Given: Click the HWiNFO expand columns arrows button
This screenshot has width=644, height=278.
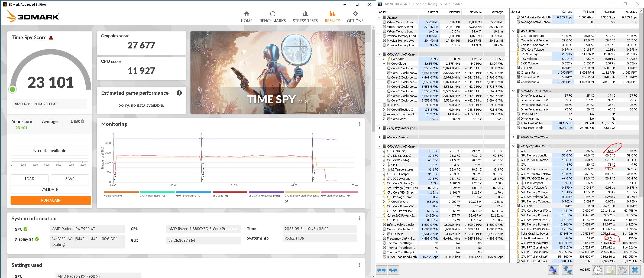Looking at the screenshot, I should 381,270.
